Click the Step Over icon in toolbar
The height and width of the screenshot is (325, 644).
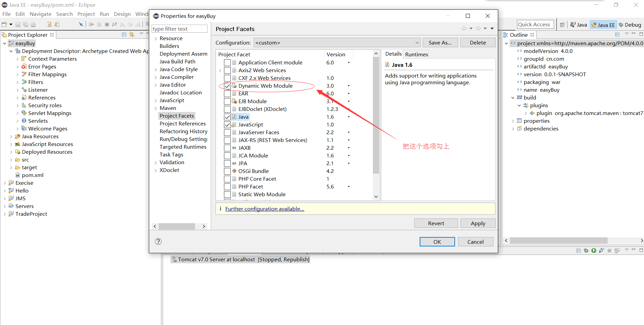[130, 24]
